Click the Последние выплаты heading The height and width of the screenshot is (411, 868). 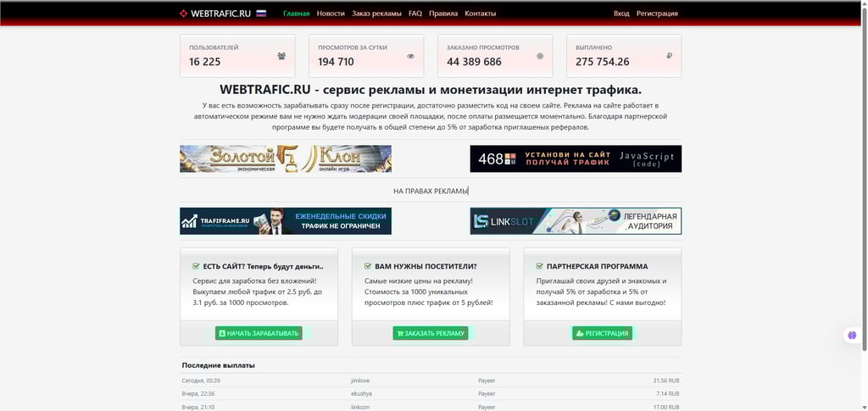[x=219, y=365]
